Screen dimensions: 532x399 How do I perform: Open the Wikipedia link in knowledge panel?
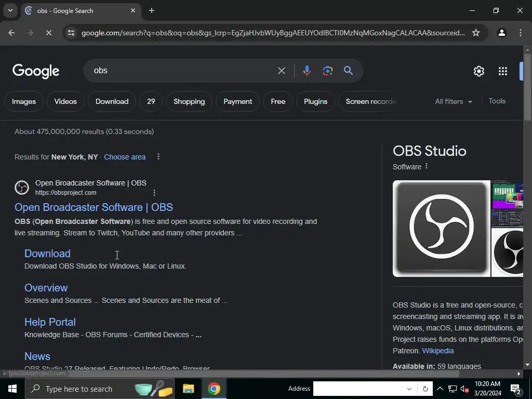437,351
